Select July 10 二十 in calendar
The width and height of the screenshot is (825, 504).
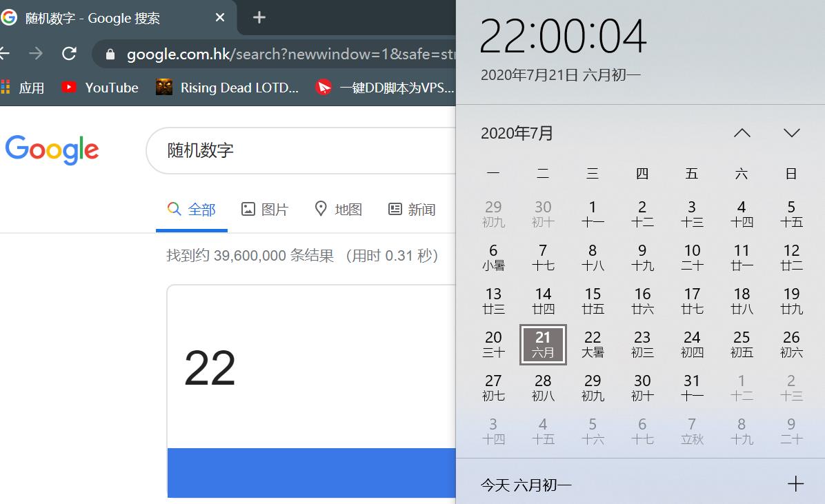[692, 257]
